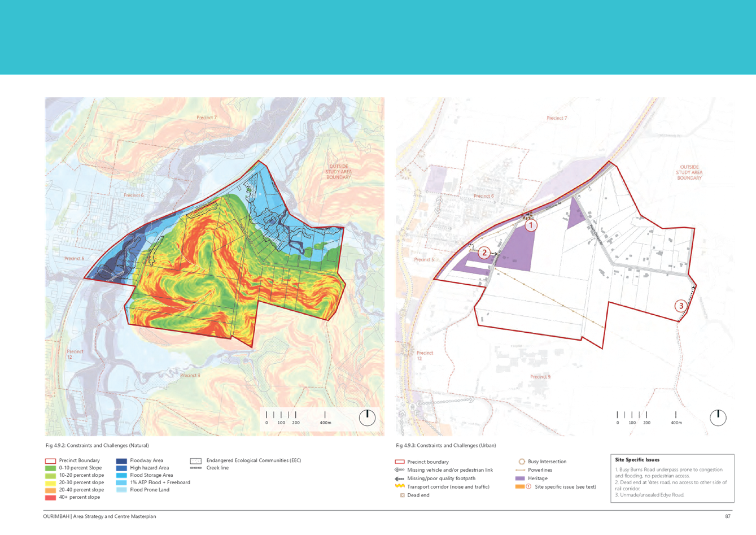Click the Busy intersection legend icon

[522, 462]
